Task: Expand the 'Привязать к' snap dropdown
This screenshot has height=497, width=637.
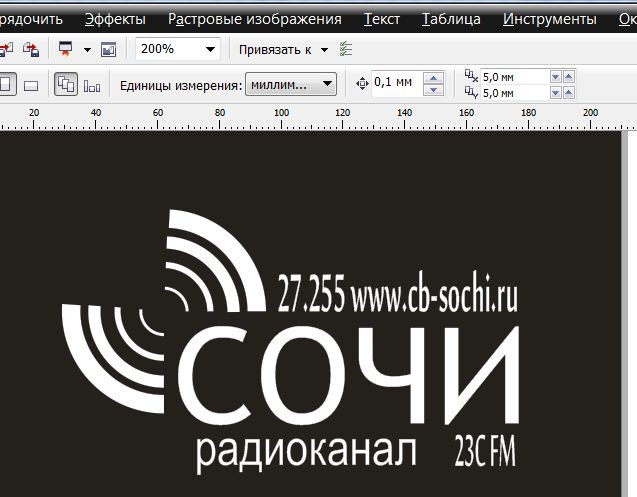Action: (x=324, y=49)
